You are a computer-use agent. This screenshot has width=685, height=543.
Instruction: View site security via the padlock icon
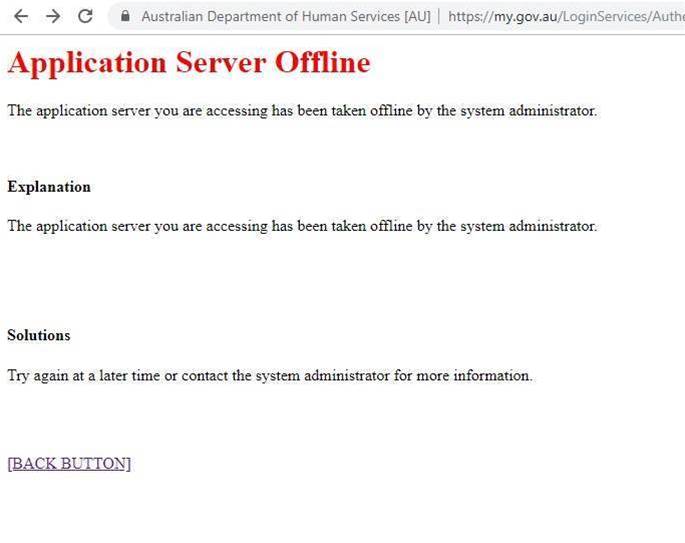coord(125,16)
